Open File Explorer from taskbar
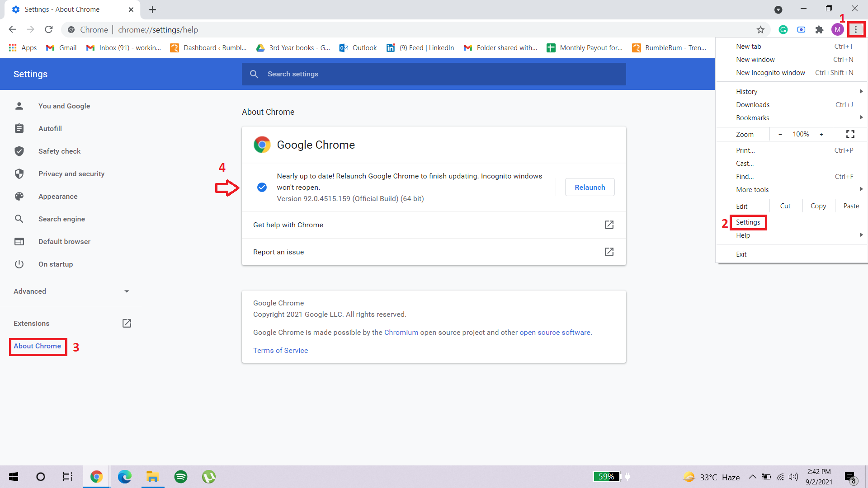Image resolution: width=868 pixels, height=488 pixels. pos(152,477)
